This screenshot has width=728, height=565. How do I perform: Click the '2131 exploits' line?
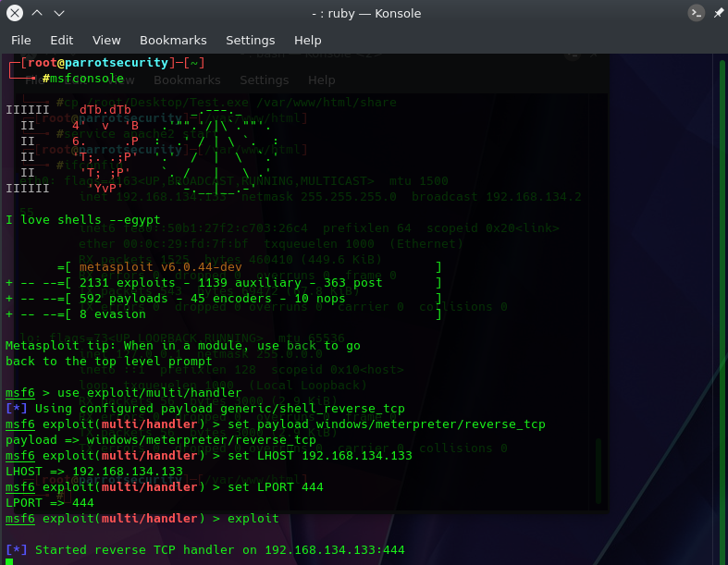click(x=223, y=283)
